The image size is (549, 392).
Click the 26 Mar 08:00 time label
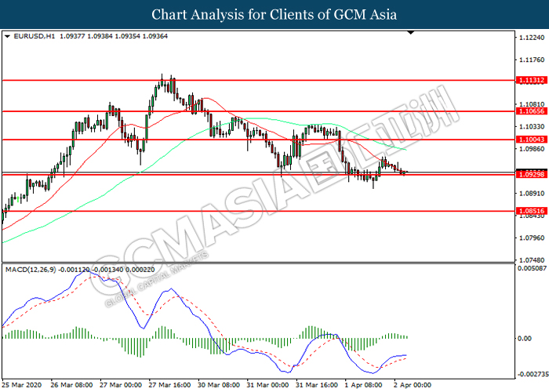click(x=72, y=385)
